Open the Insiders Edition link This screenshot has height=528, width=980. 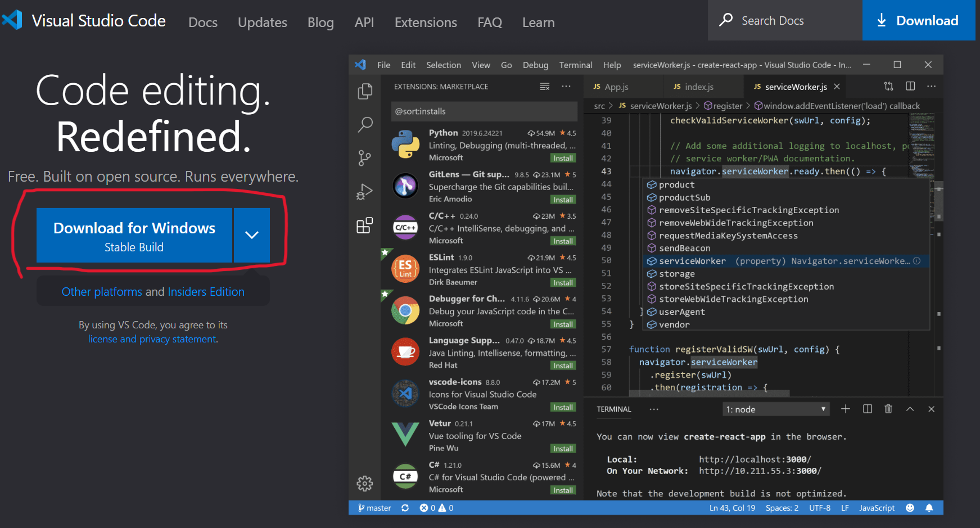pyautogui.click(x=206, y=292)
